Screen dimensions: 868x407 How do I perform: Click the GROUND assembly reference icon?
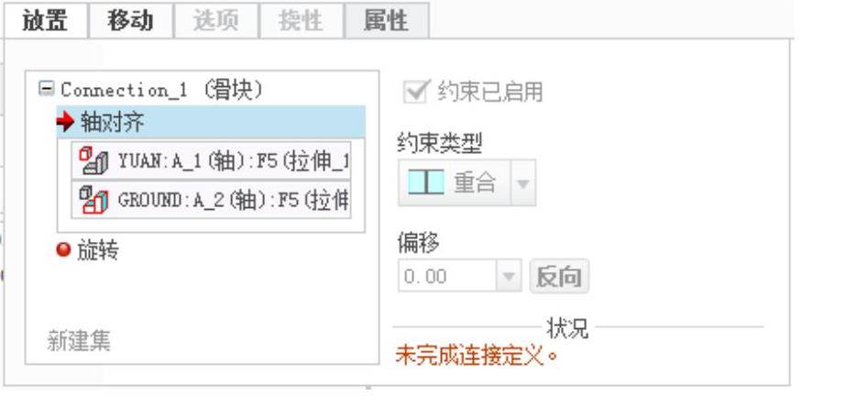[93, 199]
